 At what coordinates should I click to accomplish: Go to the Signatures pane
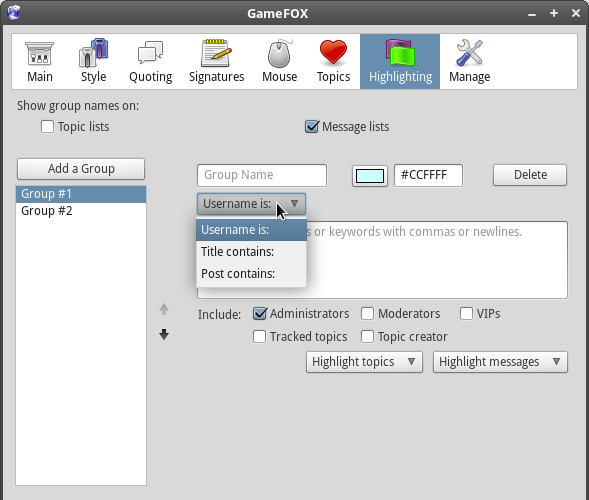[x=216, y=62]
